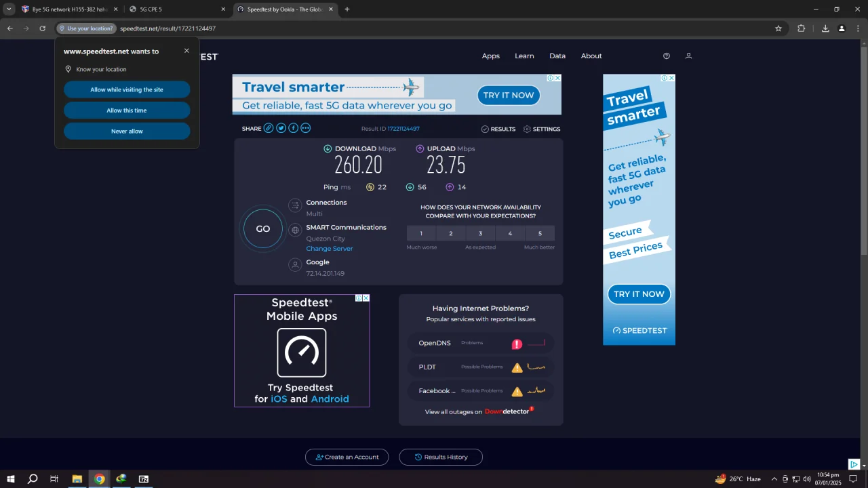The width and height of the screenshot is (868, 488).
Task: Open File Explorer from the taskbar
Action: pos(77,479)
